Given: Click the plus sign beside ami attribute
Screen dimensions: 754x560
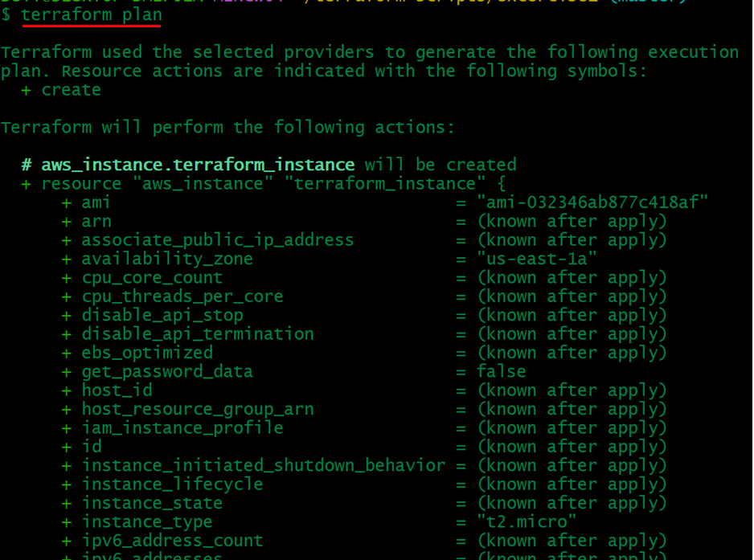Looking at the screenshot, I should 67,202.
